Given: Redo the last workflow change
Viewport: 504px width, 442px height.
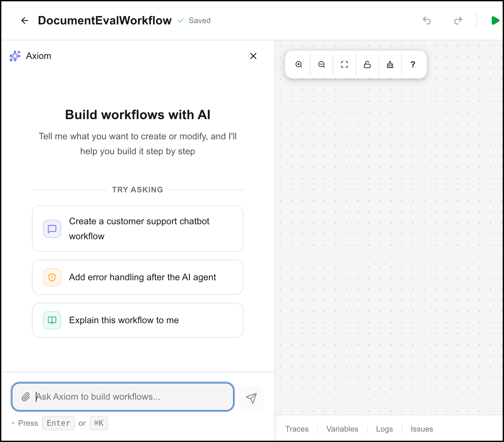Looking at the screenshot, I should click(x=458, y=21).
